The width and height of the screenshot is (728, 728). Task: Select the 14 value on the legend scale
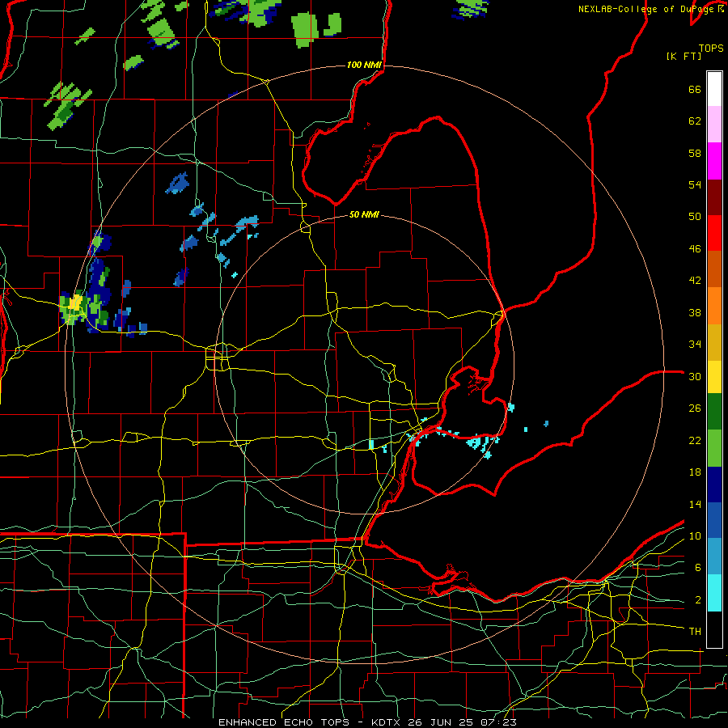pyautogui.click(x=695, y=504)
